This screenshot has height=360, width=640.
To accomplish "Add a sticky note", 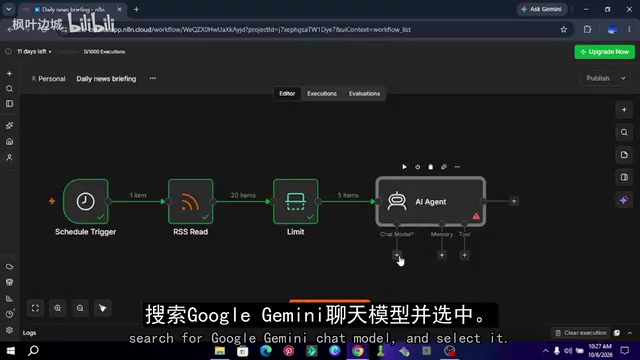I will pos(624,155).
